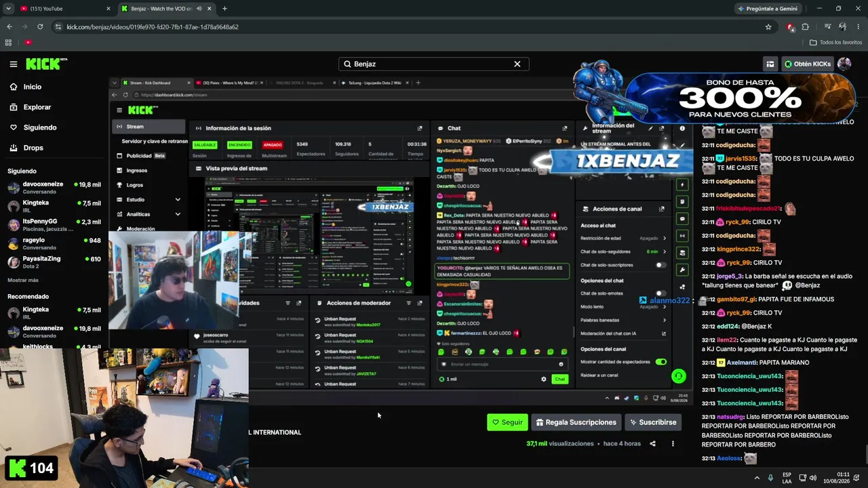Click the microphone icon in system tray
The image size is (868, 488).
(x=770, y=478)
